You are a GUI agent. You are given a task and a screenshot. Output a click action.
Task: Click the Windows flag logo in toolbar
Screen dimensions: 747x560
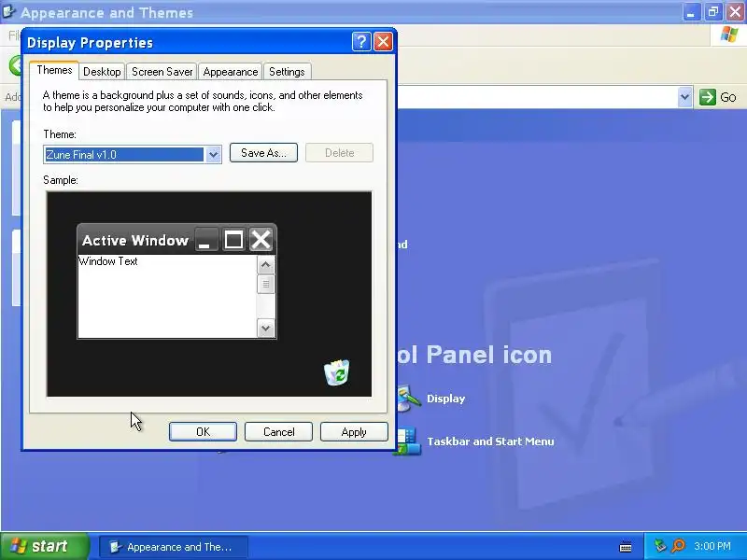click(x=729, y=35)
